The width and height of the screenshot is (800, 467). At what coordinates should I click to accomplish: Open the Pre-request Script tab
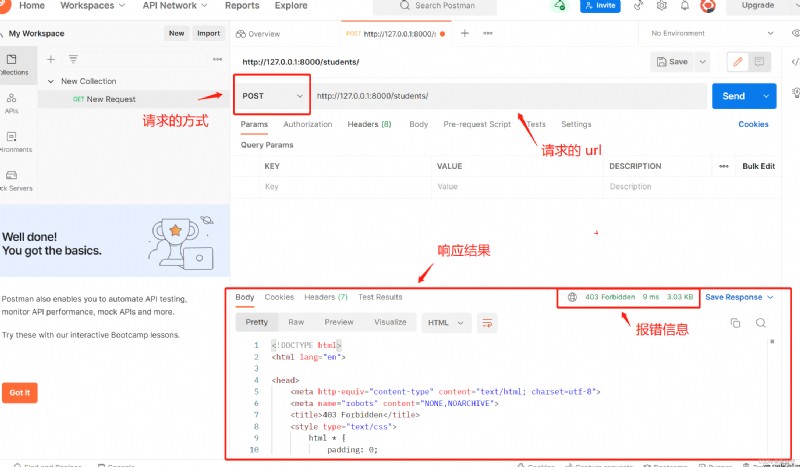(x=477, y=124)
